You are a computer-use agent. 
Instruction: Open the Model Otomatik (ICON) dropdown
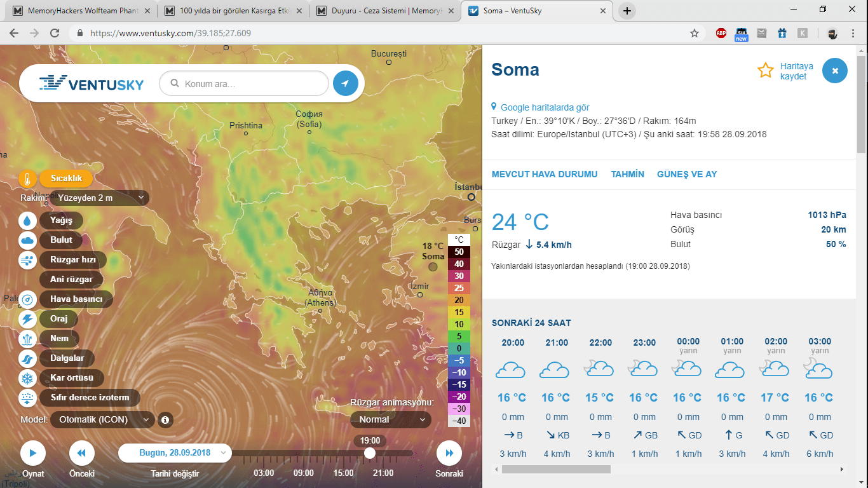coord(102,420)
